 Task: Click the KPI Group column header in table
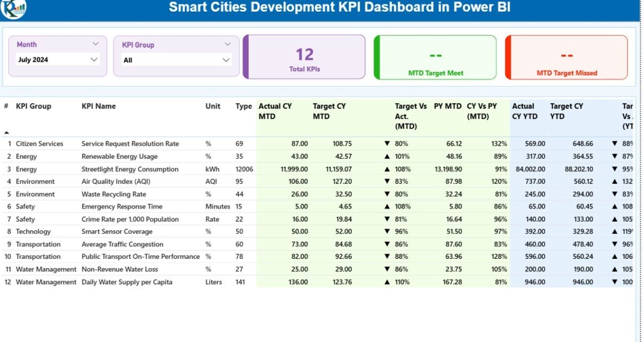pos(34,107)
